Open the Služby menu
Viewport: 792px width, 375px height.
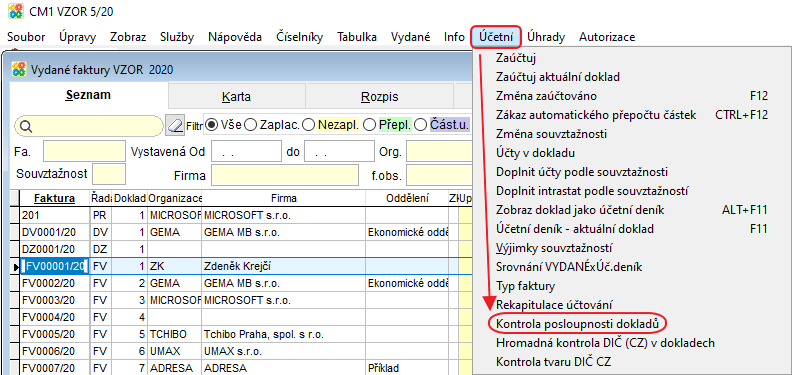(177, 37)
